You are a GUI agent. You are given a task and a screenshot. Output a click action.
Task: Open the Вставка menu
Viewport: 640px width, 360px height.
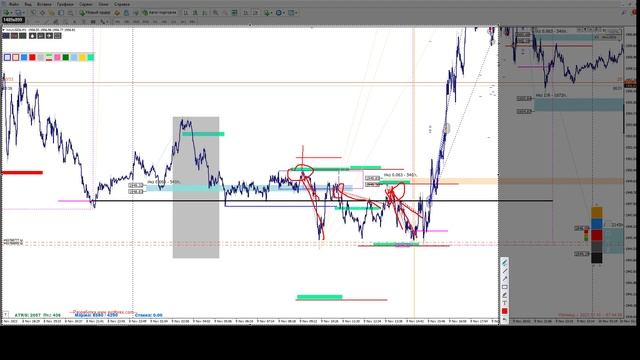44,4
